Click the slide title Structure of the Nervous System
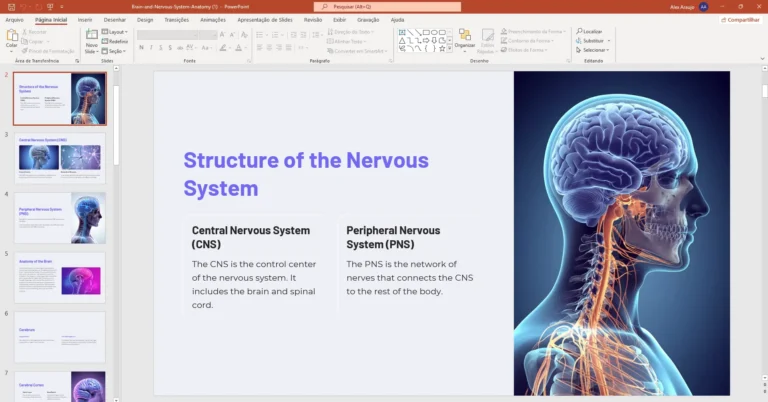 pyautogui.click(x=306, y=174)
